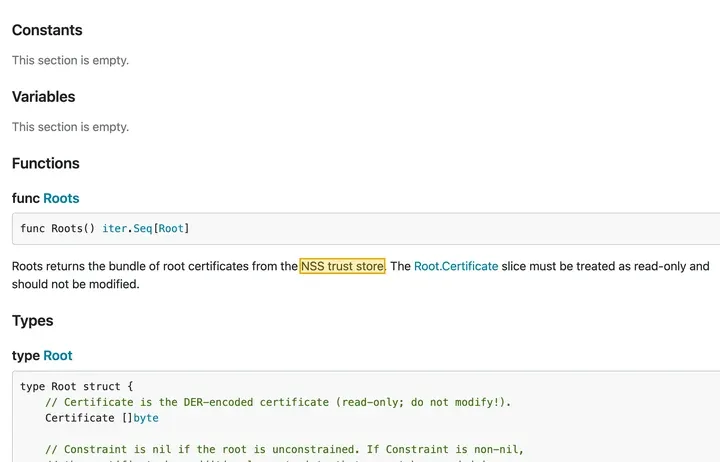Follow the iter link in the Roots signature
720x462 pixels.
(114, 228)
